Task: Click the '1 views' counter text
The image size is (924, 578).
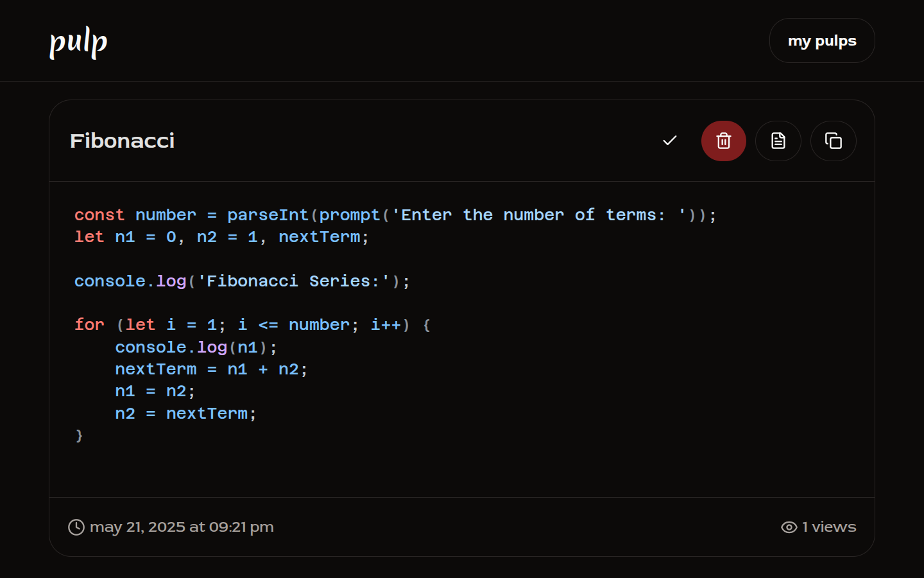Action: tap(829, 527)
